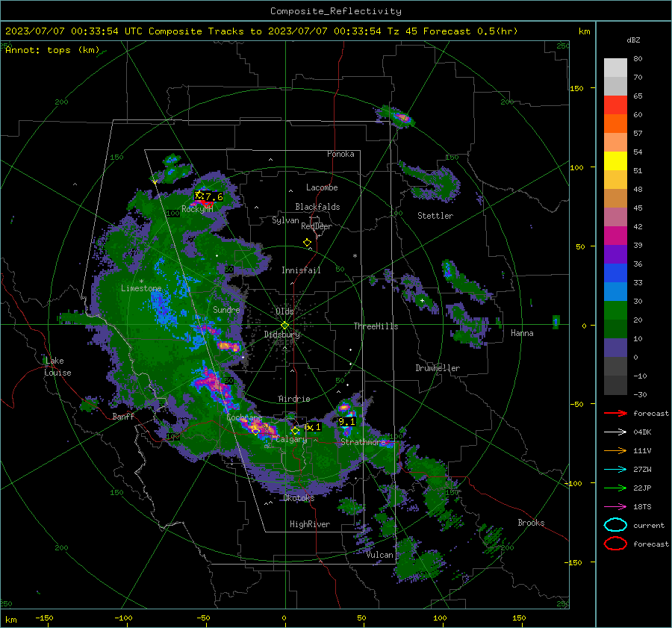This screenshot has width=672, height=628.
Task: Select the yellow 54-51 dBZ swatch
Action: pos(615,161)
